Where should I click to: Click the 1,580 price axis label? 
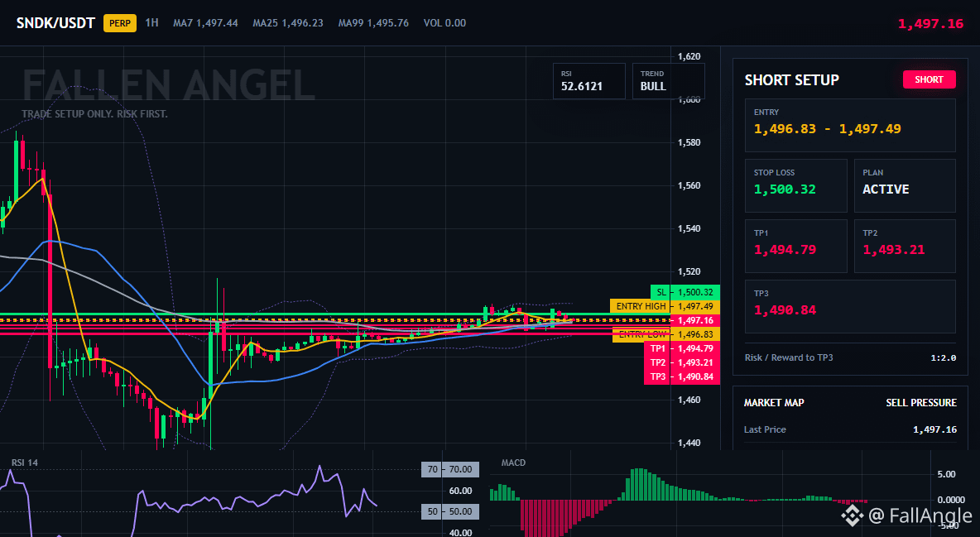click(x=689, y=142)
